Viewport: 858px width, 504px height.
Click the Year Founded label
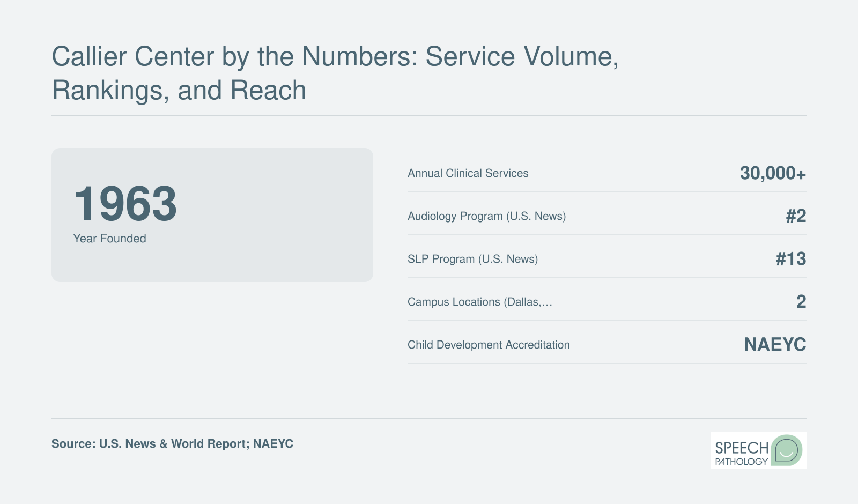point(109,239)
